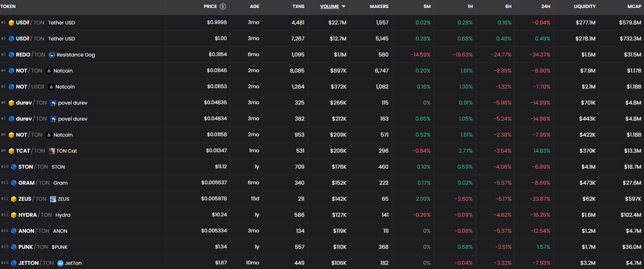Click the DEX icon next to JETTON/TON
This screenshot has width=644, height=269.
point(14,263)
